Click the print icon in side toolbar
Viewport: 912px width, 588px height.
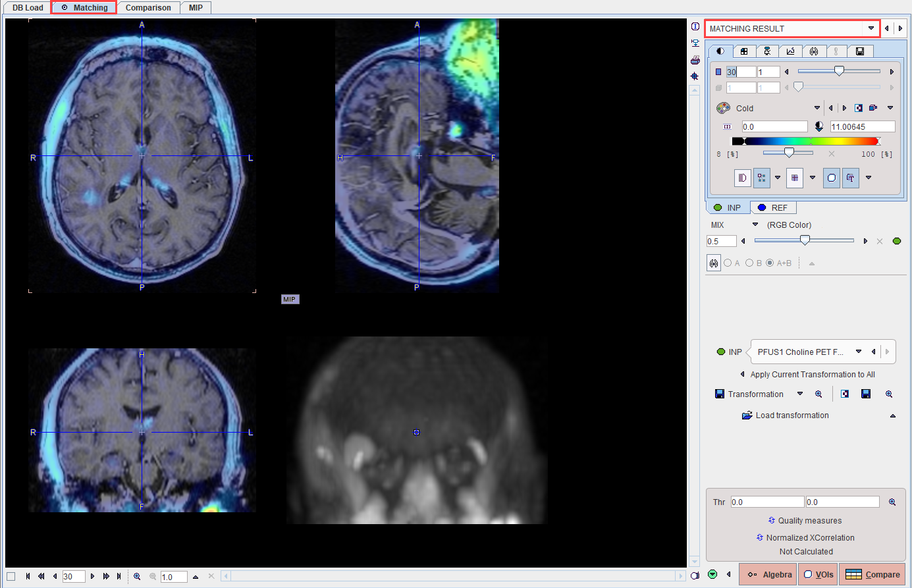[695, 60]
